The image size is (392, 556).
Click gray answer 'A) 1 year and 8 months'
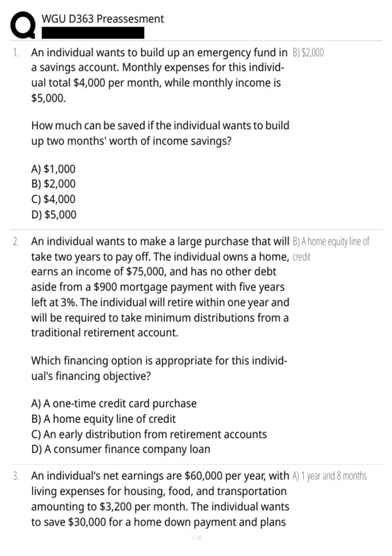tap(330, 476)
